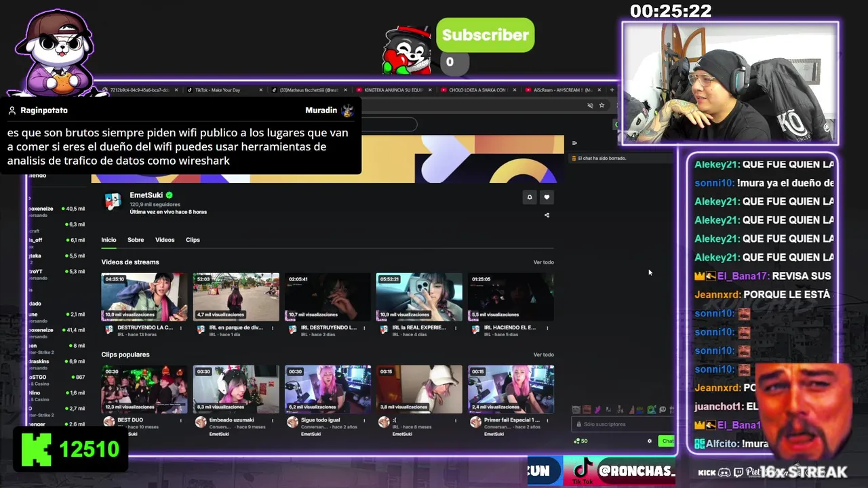Play the 'timbeado uzumaki' clip thumbnail

pos(236,389)
